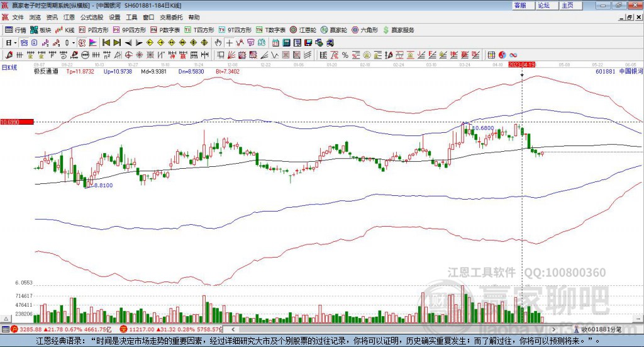Click the horizontal scrollbar left arrow
The image size is (644, 347).
pyautogui.click(x=233, y=329)
